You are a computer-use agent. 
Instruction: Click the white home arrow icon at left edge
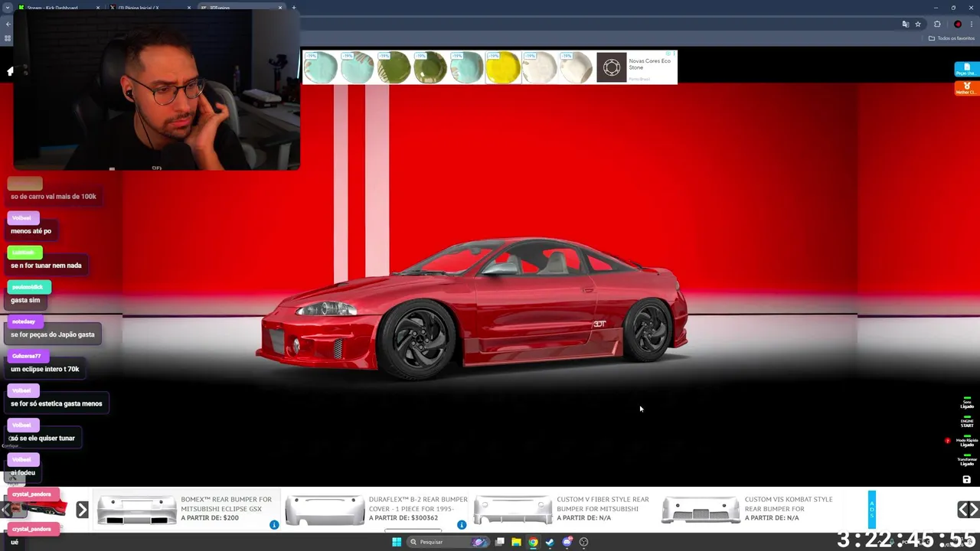click(10, 71)
